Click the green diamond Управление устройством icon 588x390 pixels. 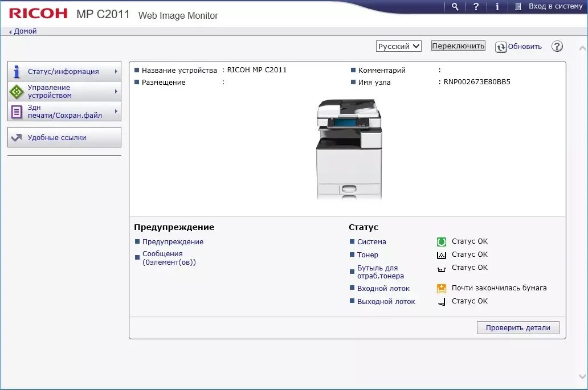pos(17,92)
